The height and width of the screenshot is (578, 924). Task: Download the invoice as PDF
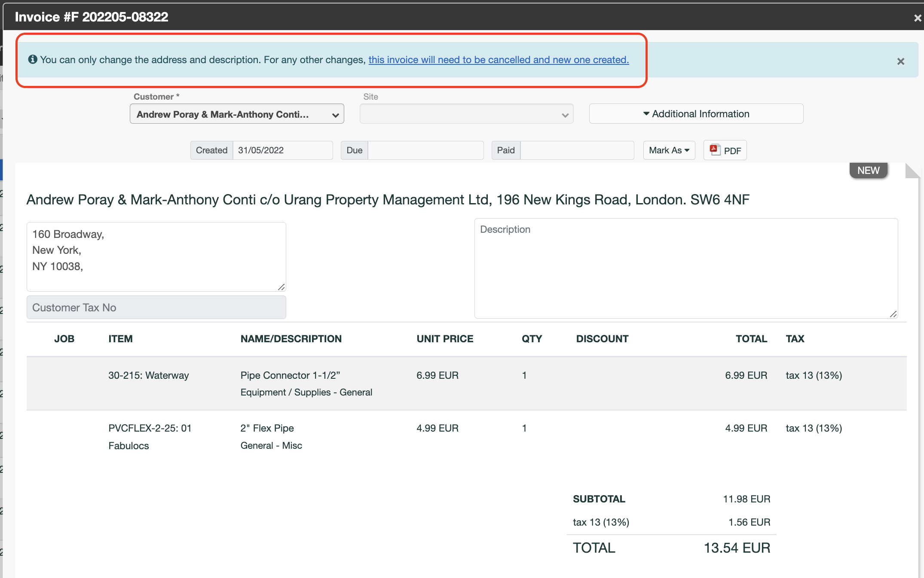[x=725, y=150]
